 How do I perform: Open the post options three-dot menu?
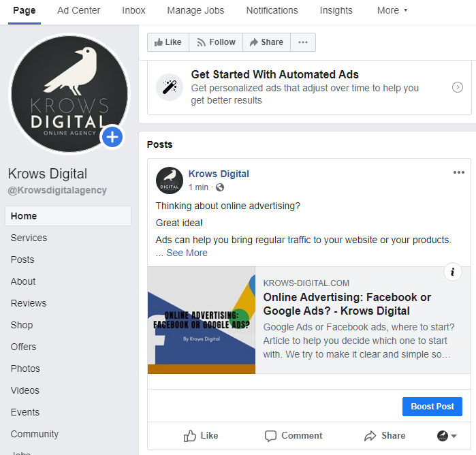click(x=459, y=172)
